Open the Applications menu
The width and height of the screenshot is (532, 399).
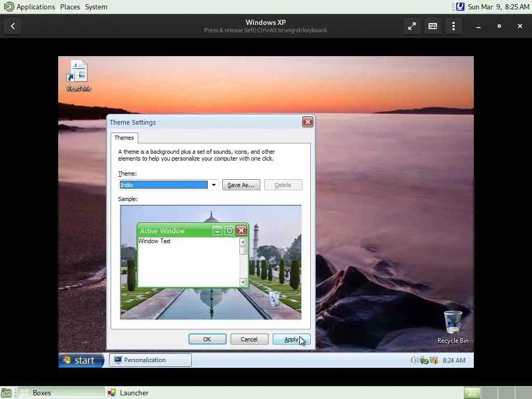[x=36, y=7]
